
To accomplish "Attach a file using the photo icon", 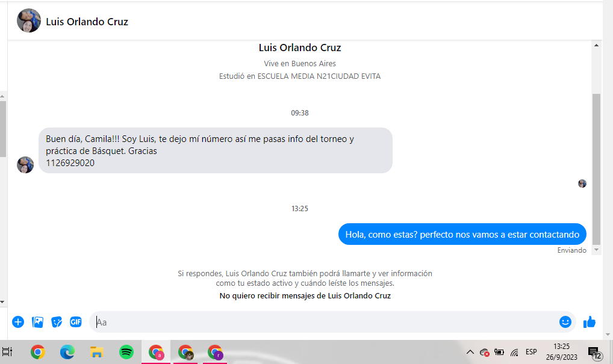I will click(37, 322).
